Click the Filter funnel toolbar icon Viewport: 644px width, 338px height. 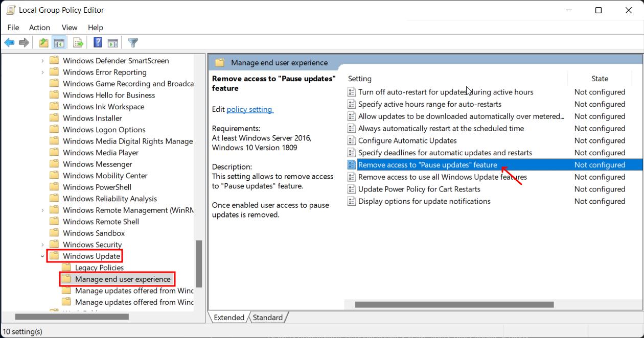click(x=133, y=43)
